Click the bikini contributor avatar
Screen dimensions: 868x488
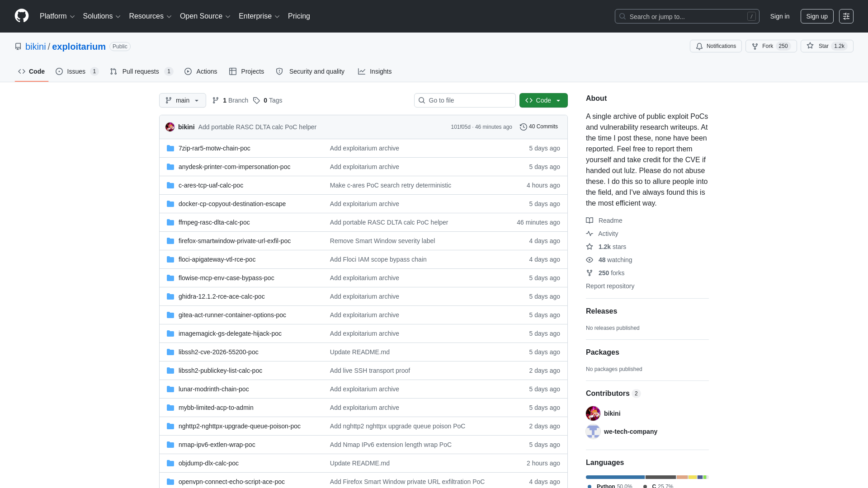coord(593,413)
